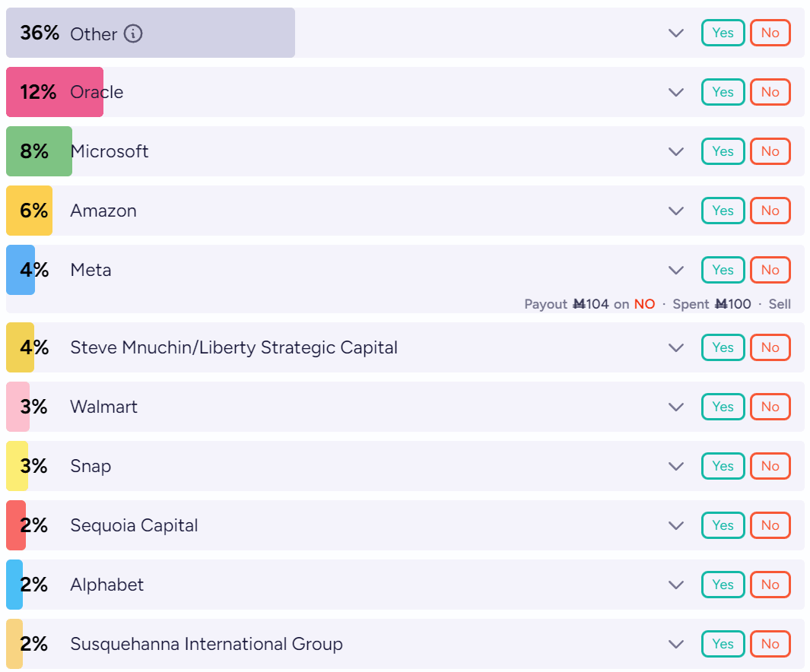This screenshot has width=810, height=672.
Task: Select the Snap answer label
Action: [91, 467]
